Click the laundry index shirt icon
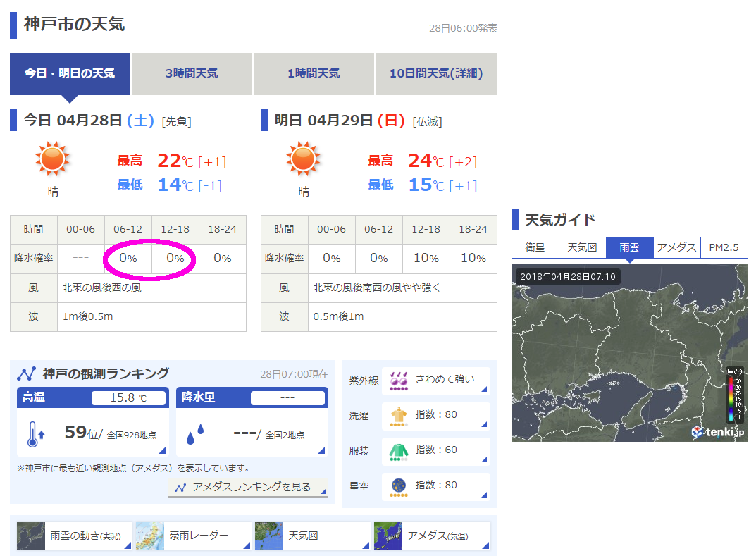The height and width of the screenshot is (556, 756). click(399, 416)
